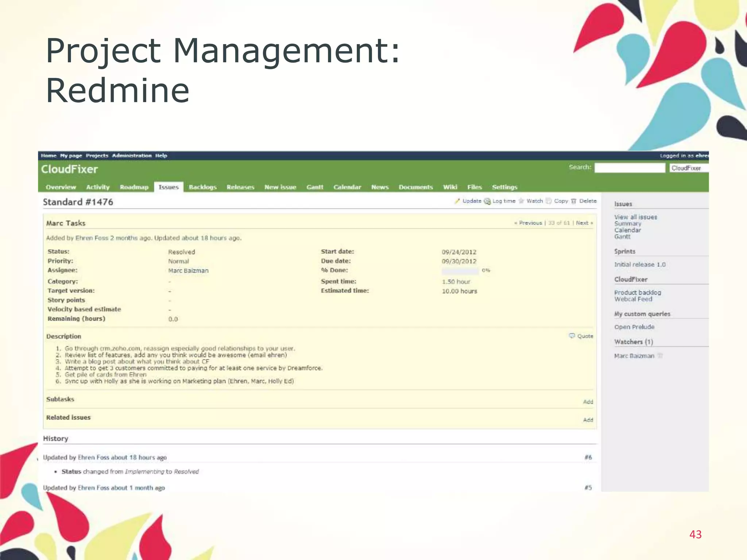Open the Projects top menu

97,156
